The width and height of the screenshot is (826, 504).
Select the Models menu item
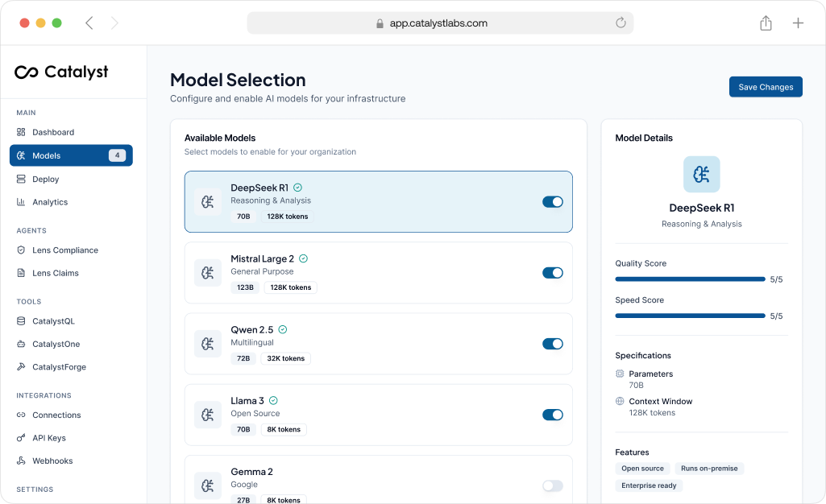[x=71, y=155]
